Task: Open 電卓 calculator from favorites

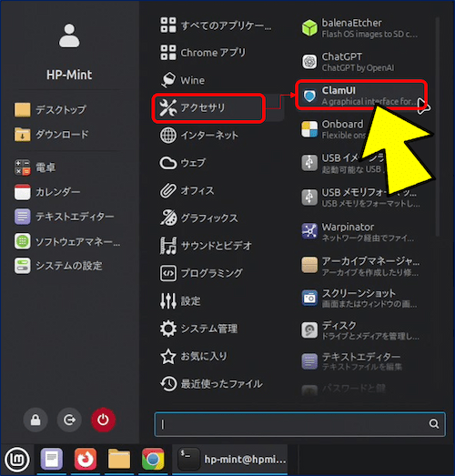Action: point(35,167)
